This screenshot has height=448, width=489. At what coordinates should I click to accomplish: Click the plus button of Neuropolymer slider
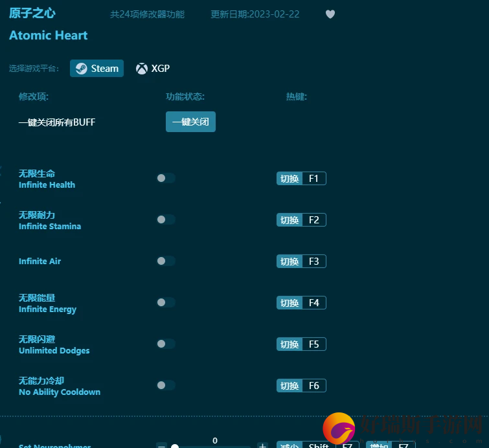(x=262, y=446)
